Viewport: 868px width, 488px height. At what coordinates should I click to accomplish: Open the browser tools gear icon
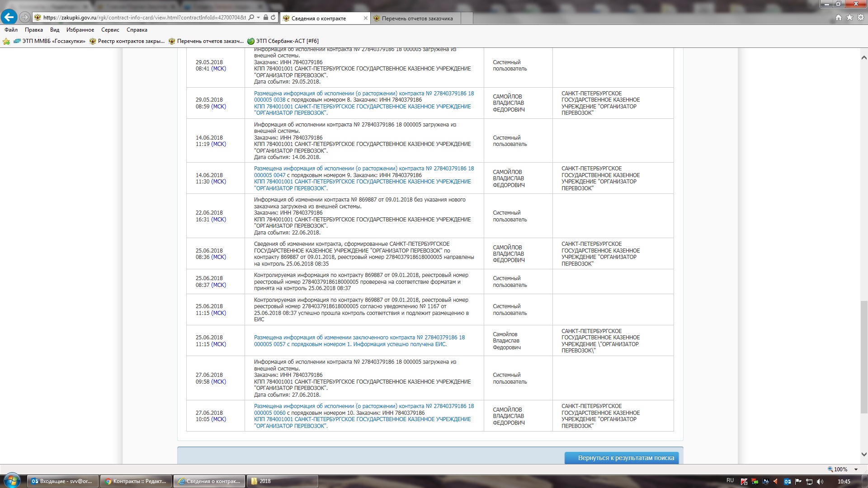pyautogui.click(x=861, y=18)
